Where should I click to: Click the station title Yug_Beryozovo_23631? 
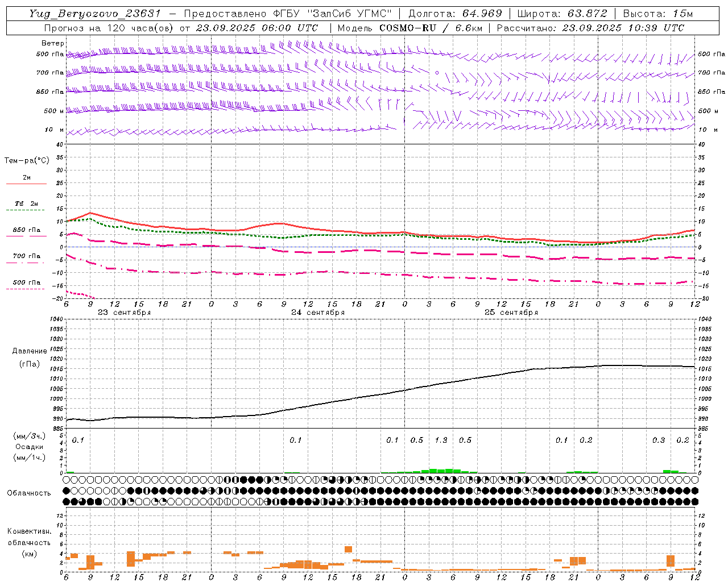(95, 14)
